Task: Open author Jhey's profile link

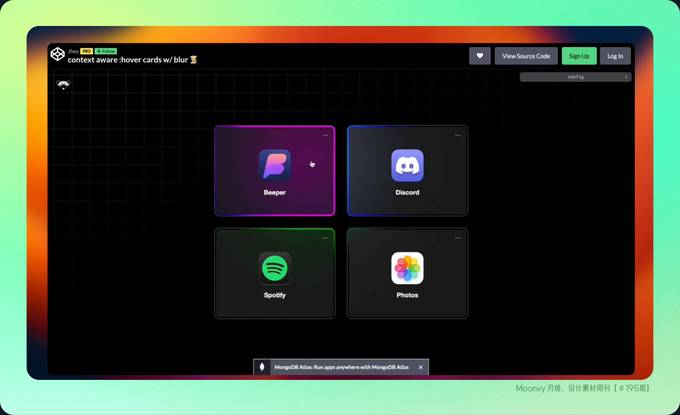Action: (x=73, y=51)
